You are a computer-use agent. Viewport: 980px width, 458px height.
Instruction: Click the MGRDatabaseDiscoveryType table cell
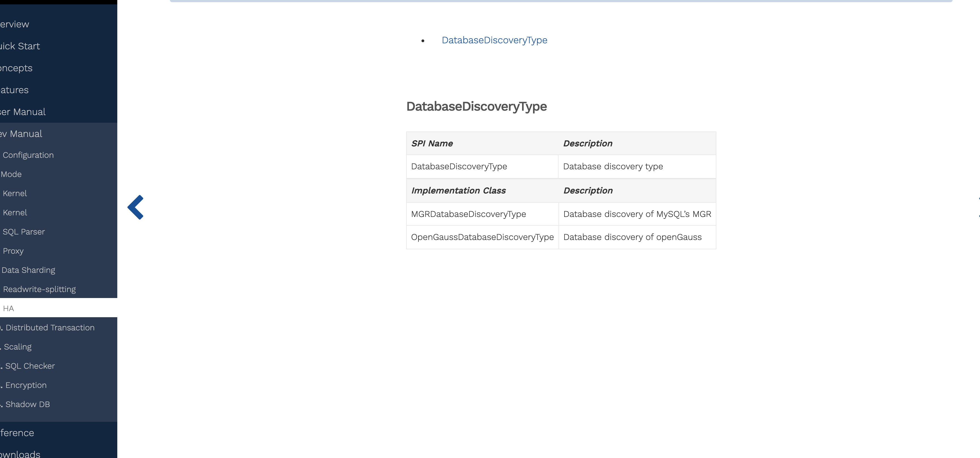468,214
